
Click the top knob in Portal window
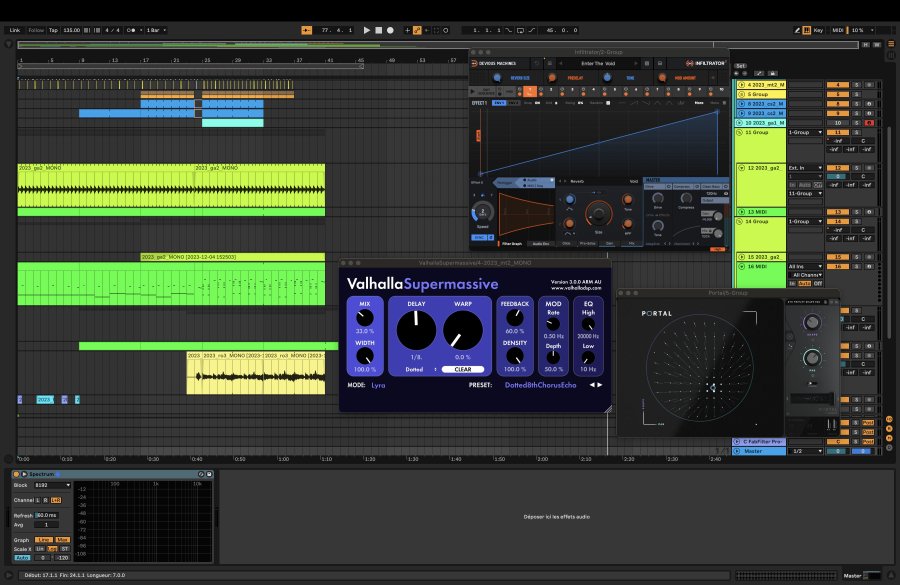point(812,322)
